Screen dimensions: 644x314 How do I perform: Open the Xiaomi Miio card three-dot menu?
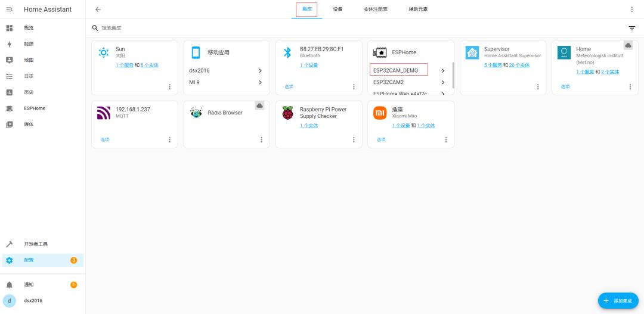coord(446,139)
